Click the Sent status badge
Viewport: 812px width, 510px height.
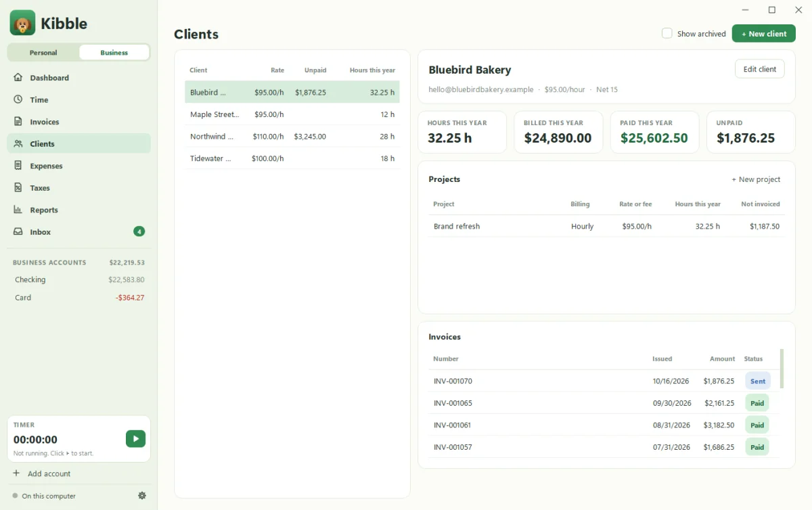[757, 381]
